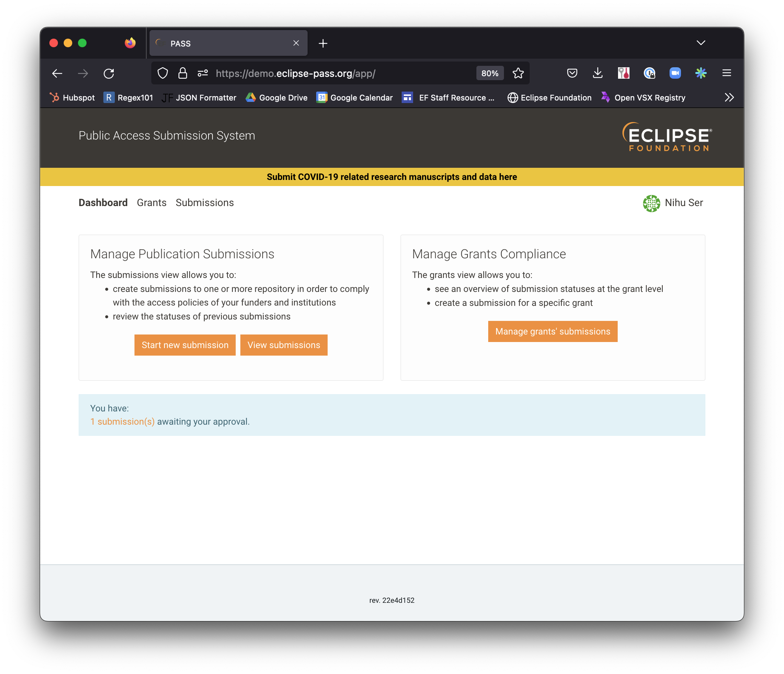Open the Firefox hamburger menu
This screenshot has height=674, width=784.
click(726, 73)
